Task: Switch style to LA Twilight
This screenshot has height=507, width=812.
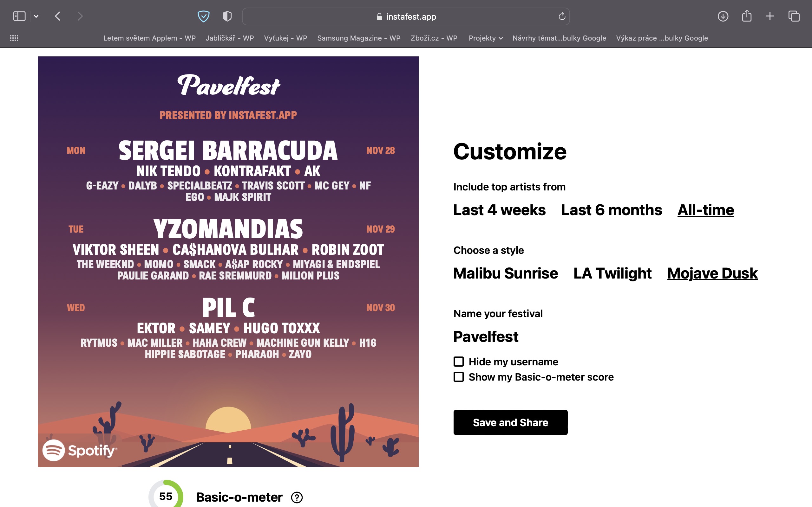Action: click(612, 273)
